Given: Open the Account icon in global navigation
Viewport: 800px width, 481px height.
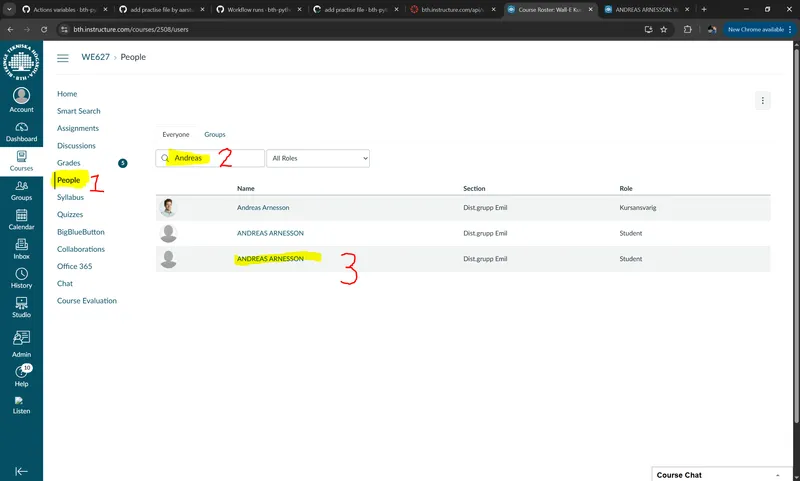Looking at the screenshot, I should [21, 99].
